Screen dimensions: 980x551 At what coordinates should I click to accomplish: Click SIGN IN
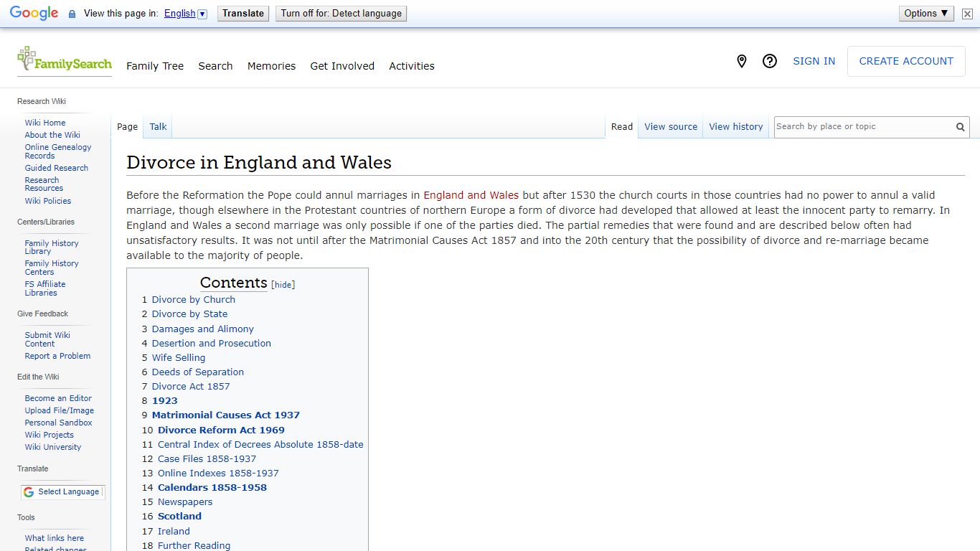(814, 62)
